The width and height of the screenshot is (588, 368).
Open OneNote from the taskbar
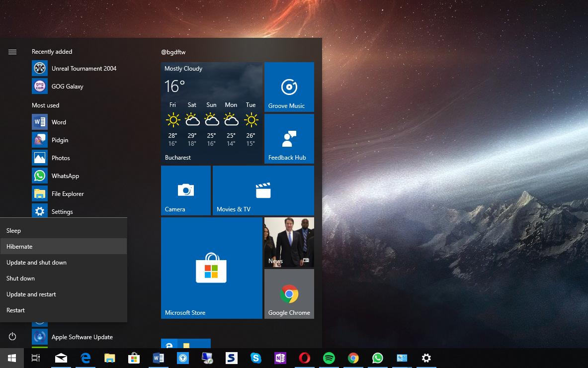tap(280, 358)
